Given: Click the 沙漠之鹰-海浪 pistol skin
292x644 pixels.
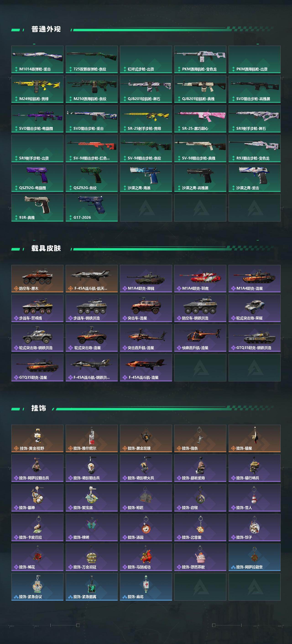Looking at the screenshot, I should [146, 178].
